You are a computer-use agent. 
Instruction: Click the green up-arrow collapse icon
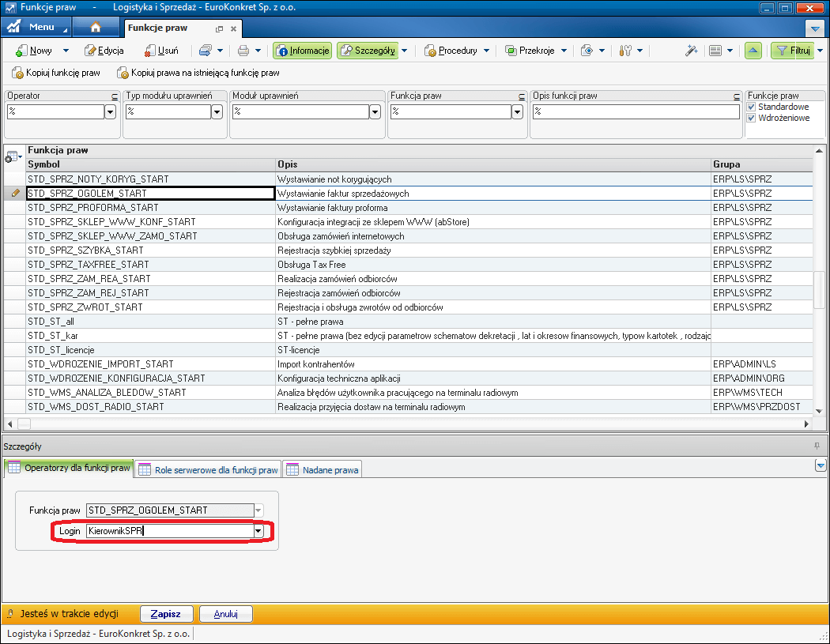(x=753, y=51)
